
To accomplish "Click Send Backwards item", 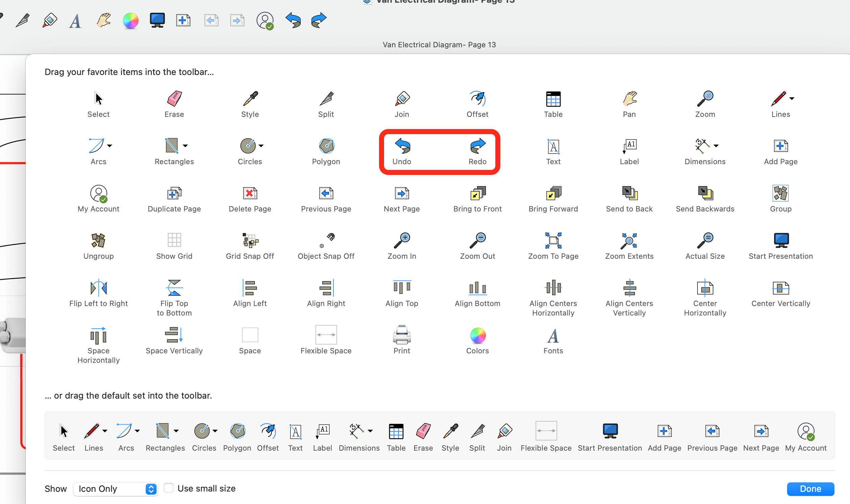I will click(705, 199).
